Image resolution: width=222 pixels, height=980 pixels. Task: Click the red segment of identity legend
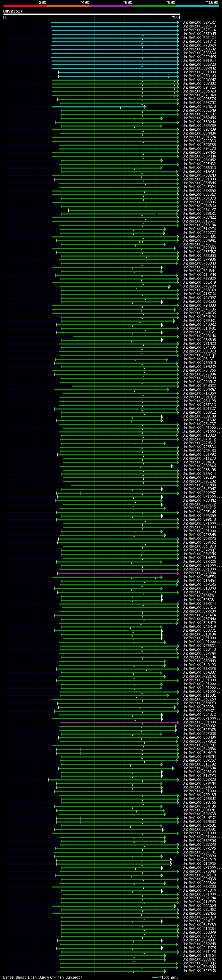click(25, 6)
